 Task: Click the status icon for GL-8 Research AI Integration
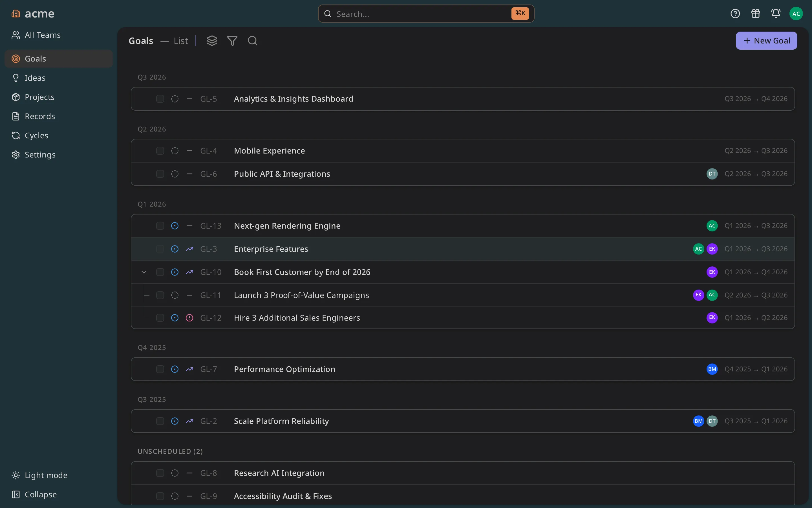pos(175,473)
